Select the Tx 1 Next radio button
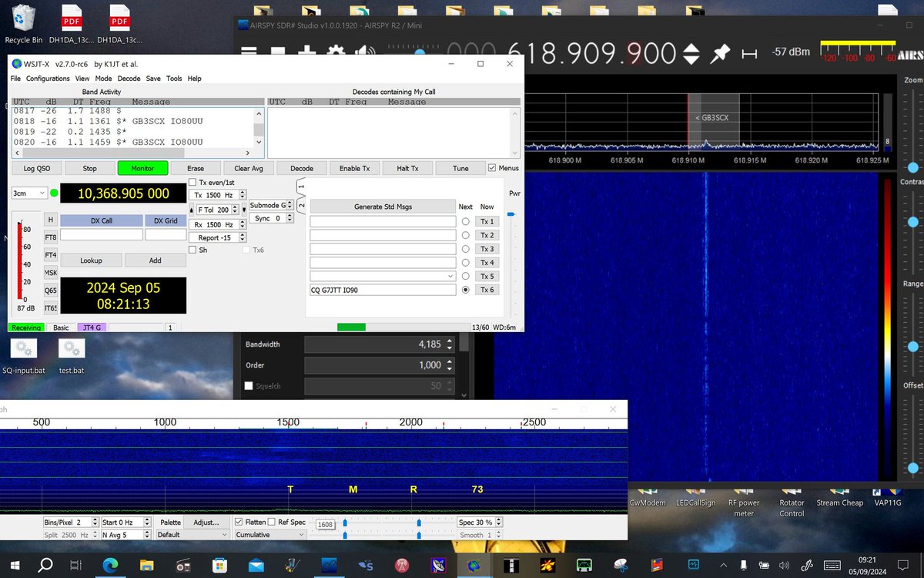 coord(465,222)
